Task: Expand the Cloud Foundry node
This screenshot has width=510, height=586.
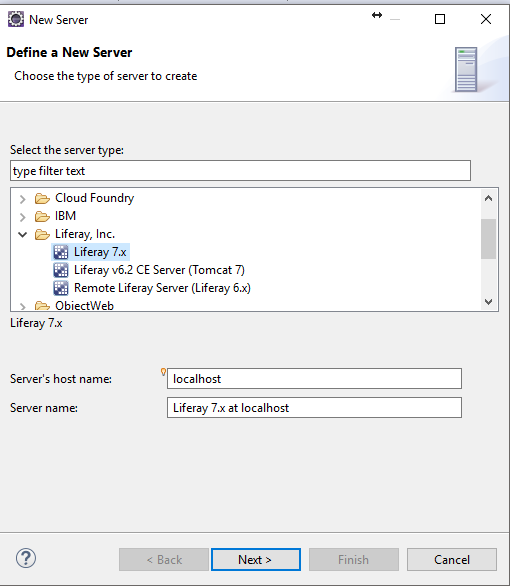Action: coord(22,199)
